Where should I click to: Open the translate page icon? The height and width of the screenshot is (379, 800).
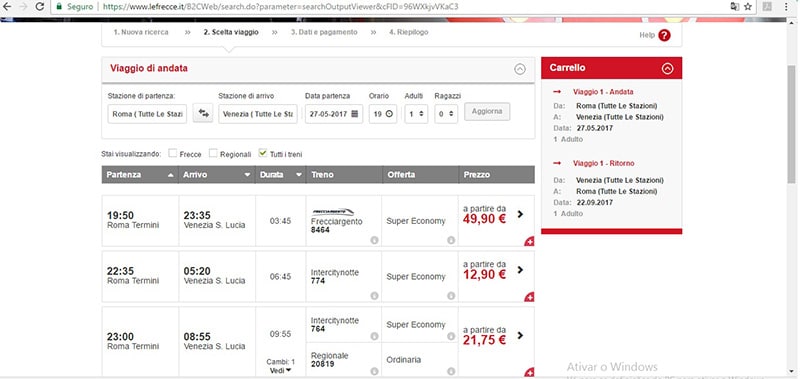734,7
